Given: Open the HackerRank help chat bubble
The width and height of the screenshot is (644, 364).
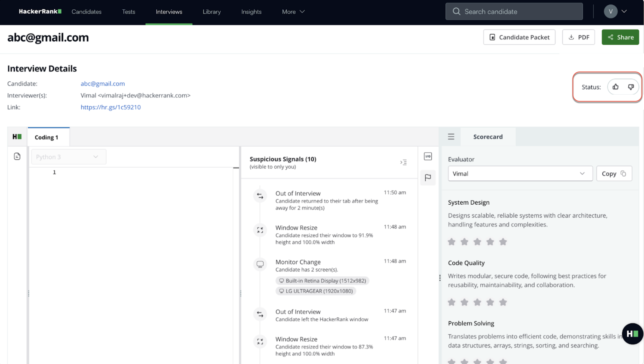Looking at the screenshot, I should 632,334.
